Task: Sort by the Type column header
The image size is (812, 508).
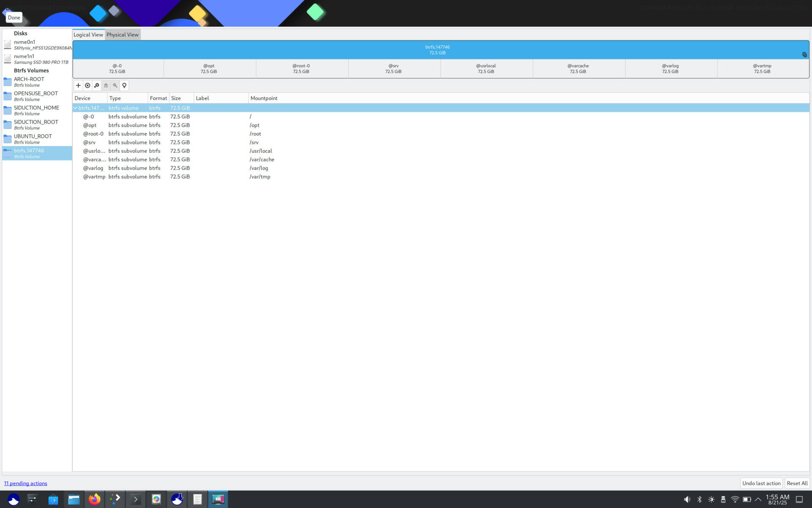Action: click(127, 98)
